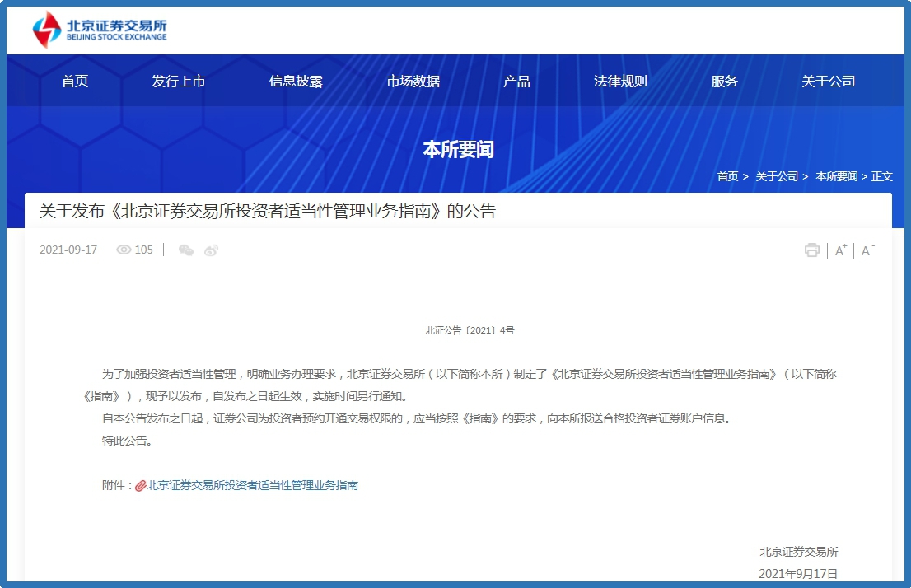Navigate to 关于公司 menu

828,81
